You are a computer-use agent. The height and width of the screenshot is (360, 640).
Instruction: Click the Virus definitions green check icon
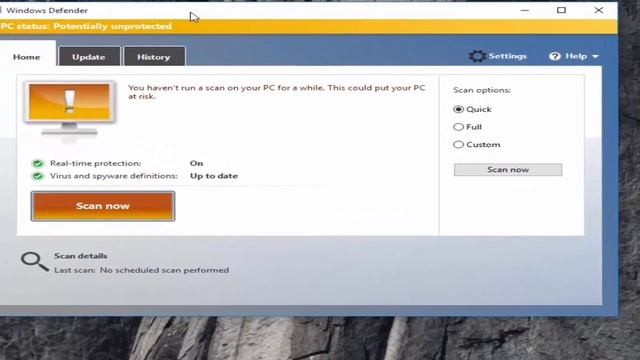(x=38, y=176)
